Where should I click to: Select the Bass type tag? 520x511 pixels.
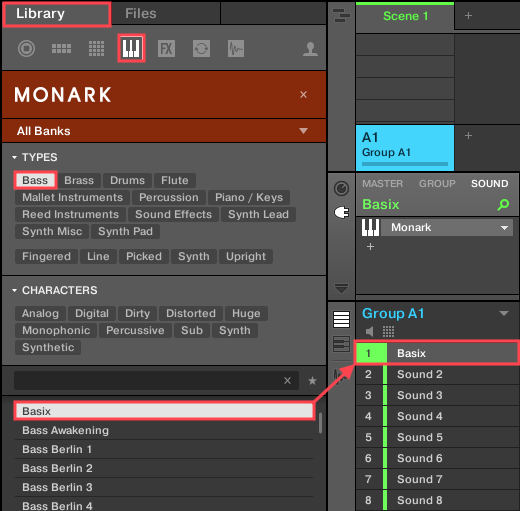[x=35, y=180]
